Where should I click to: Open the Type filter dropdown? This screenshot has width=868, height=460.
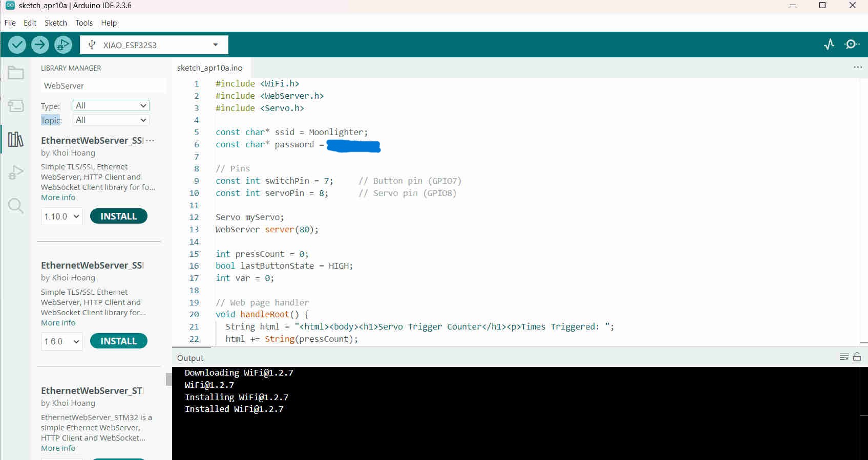111,105
